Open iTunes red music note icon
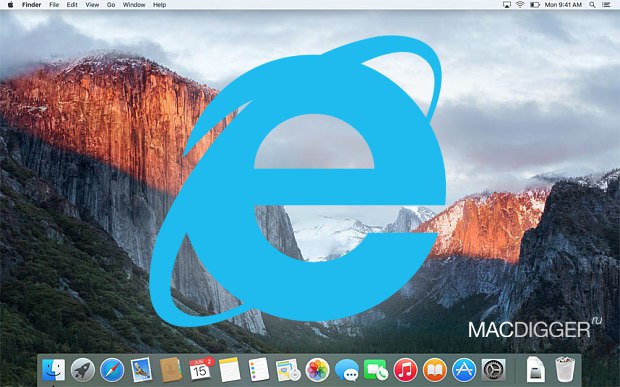Image resolution: width=620 pixels, height=387 pixels. [x=406, y=370]
